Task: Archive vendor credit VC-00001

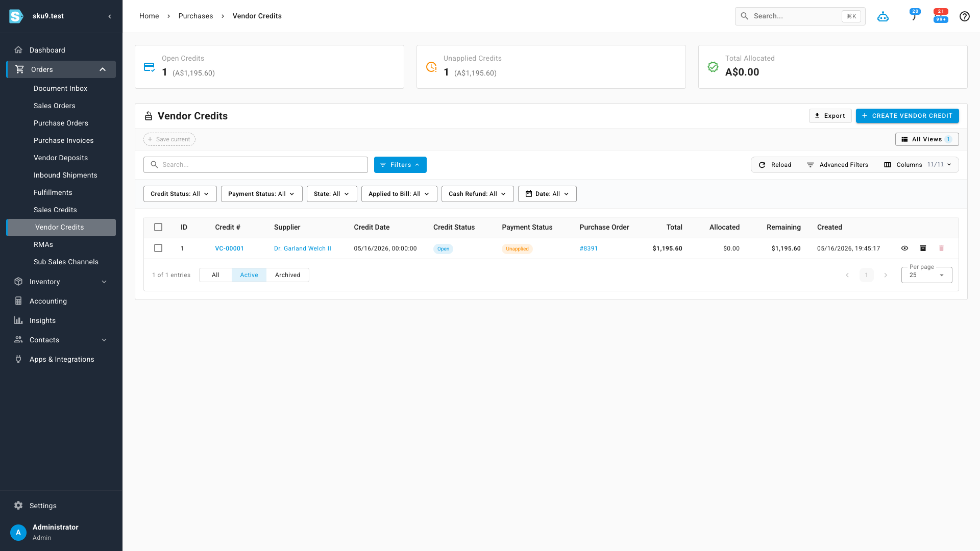Action: 923,248
